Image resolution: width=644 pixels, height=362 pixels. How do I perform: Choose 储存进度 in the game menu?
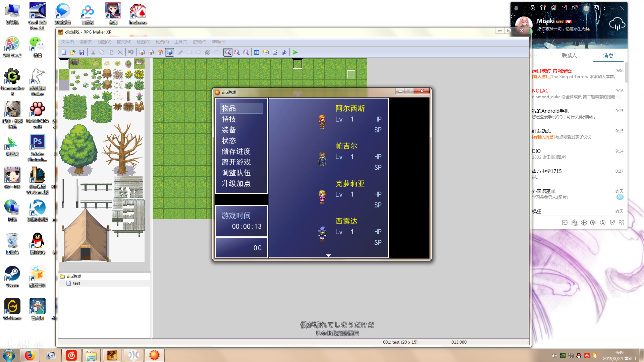tap(236, 151)
